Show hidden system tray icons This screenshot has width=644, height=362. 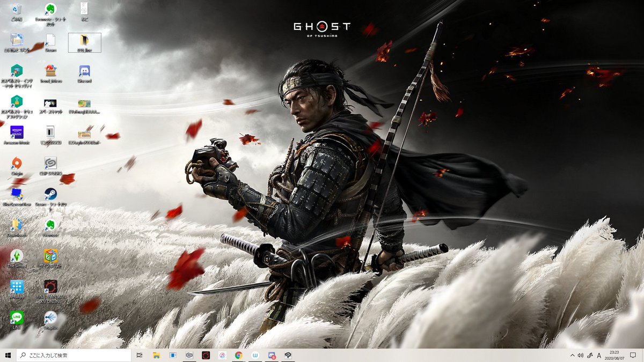[x=572, y=356]
